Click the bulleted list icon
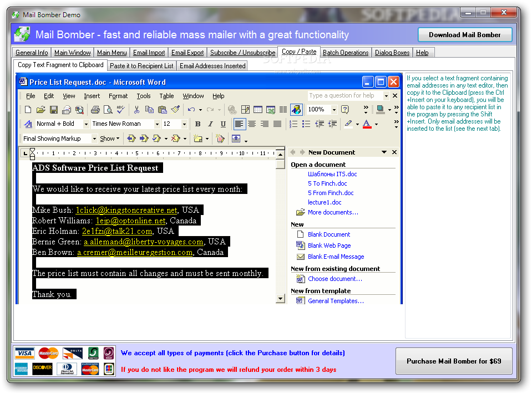Image resolution: width=532 pixels, height=394 pixels. pos(306,124)
